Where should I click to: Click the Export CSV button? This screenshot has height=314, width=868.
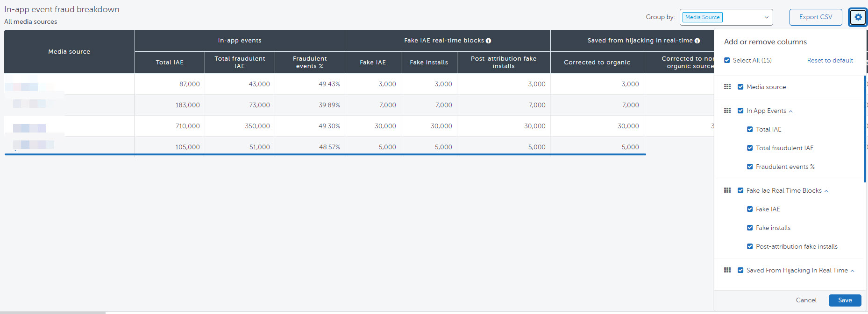click(x=815, y=17)
